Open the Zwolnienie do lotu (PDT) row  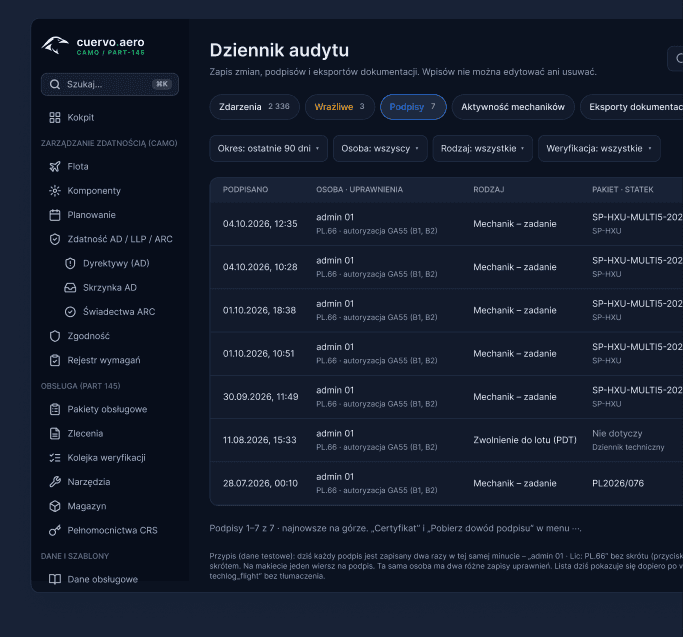click(x=446, y=440)
